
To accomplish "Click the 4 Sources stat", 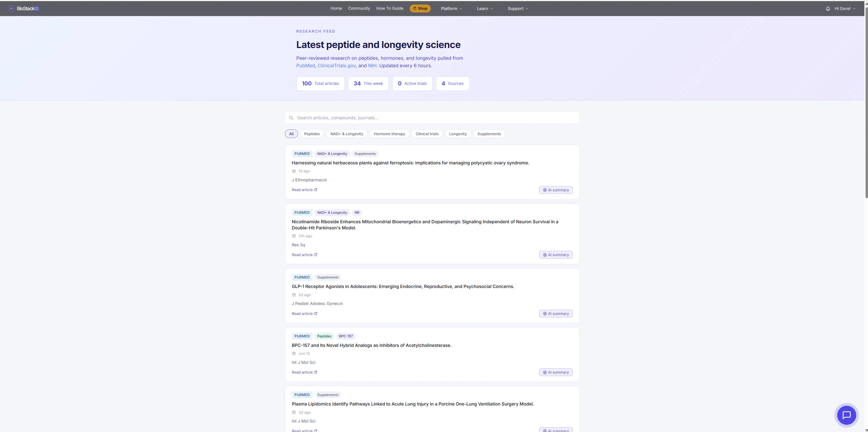I will pos(452,84).
